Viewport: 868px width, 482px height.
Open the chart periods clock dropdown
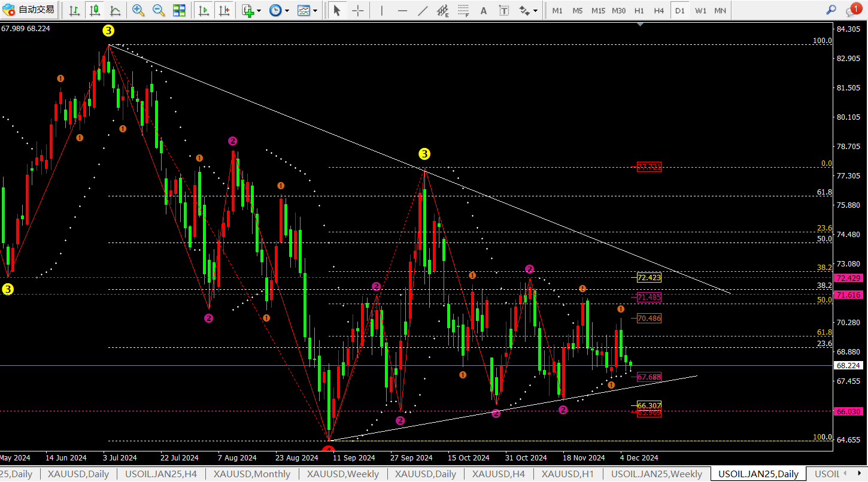pyautogui.click(x=279, y=10)
